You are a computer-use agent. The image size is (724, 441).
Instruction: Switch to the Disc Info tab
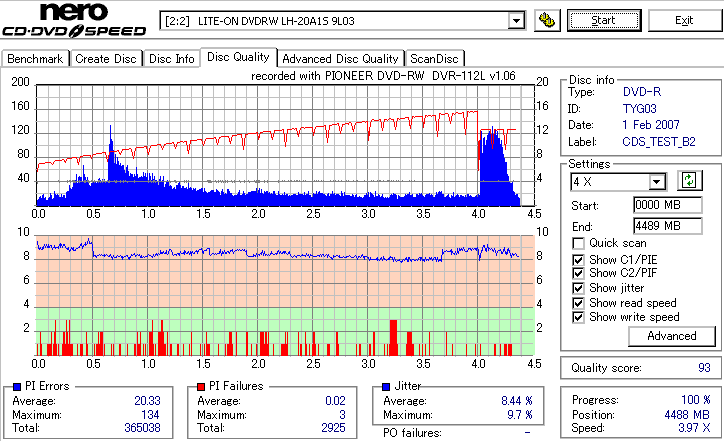[x=171, y=59]
